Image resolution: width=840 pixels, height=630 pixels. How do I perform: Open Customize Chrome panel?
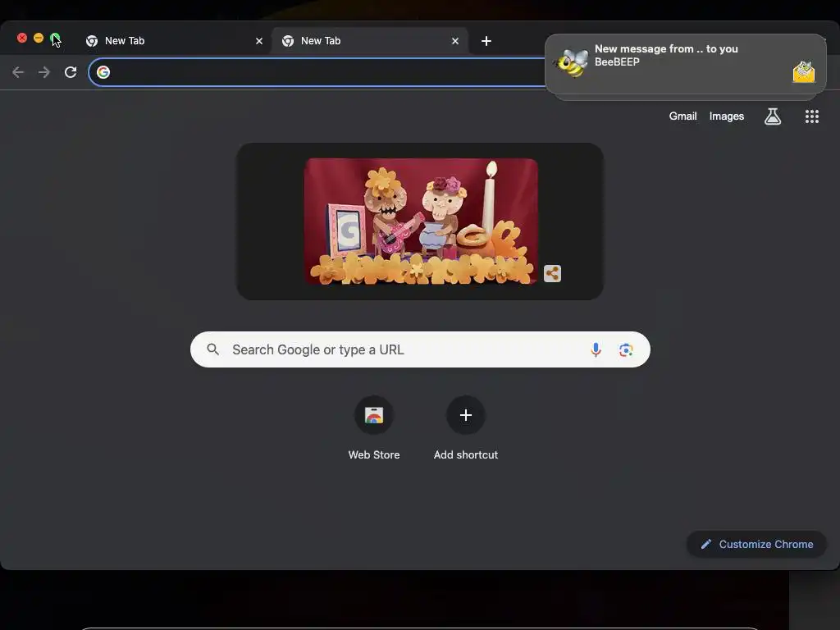click(756, 545)
